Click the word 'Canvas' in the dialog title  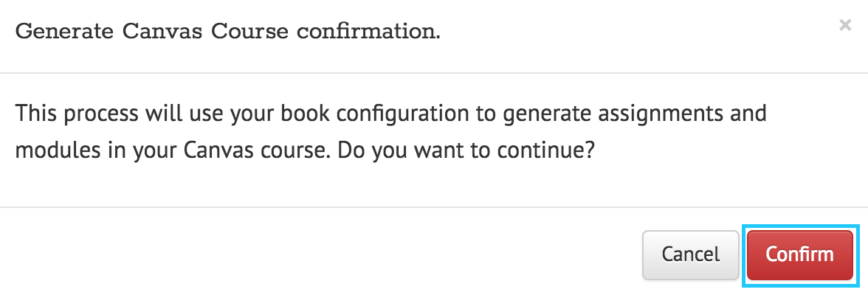click(162, 32)
